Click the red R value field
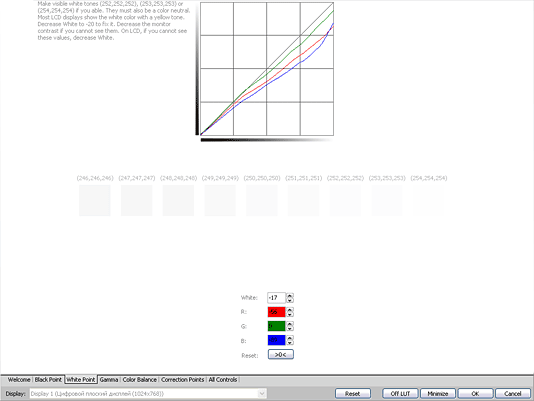 [277, 312]
